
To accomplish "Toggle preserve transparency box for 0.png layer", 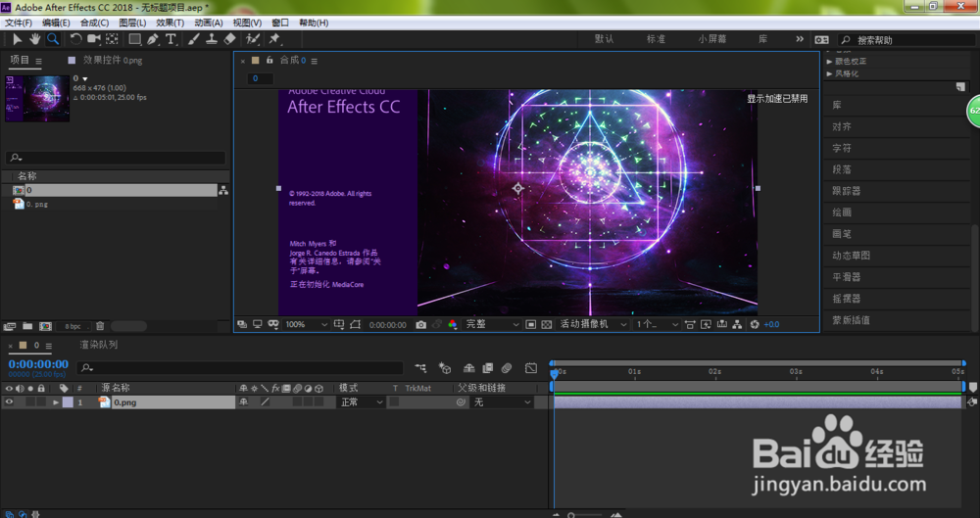I will [x=394, y=402].
